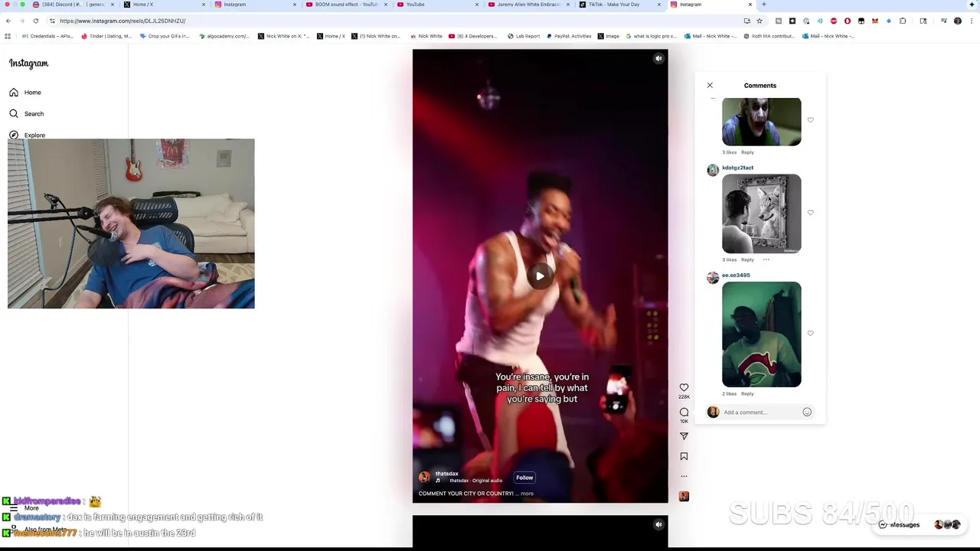Like ee.ee3495's comment
The width and height of the screenshot is (980, 551).
tap(810, 334)
